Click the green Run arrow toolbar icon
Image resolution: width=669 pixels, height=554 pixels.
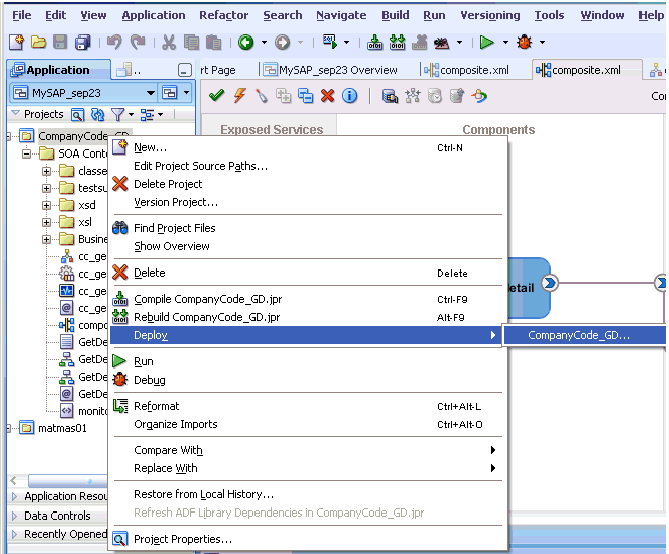click(486, 42)
